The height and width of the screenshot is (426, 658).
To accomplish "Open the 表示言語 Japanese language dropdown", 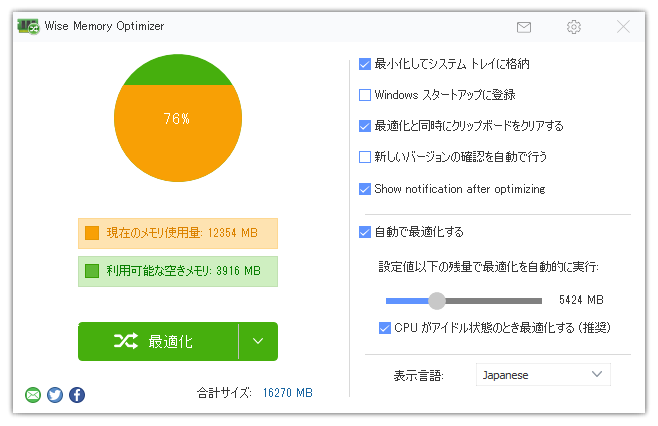I will tap(543, 374).
